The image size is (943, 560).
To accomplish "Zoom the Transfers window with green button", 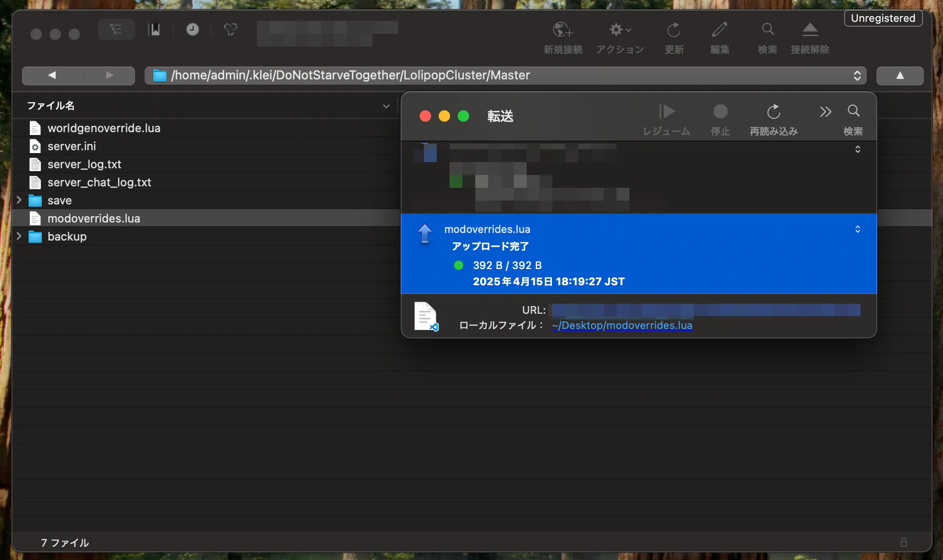I will 463,116.
